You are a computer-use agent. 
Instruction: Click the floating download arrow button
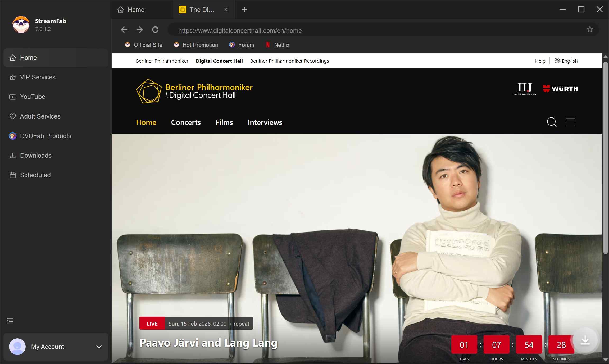(x=585, y=340)
